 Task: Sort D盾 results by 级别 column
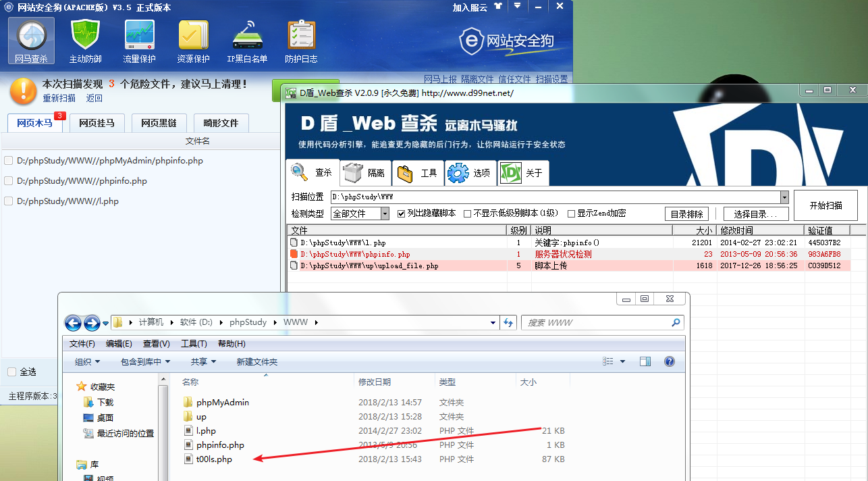pyautogui.click(x=518, y=230)
